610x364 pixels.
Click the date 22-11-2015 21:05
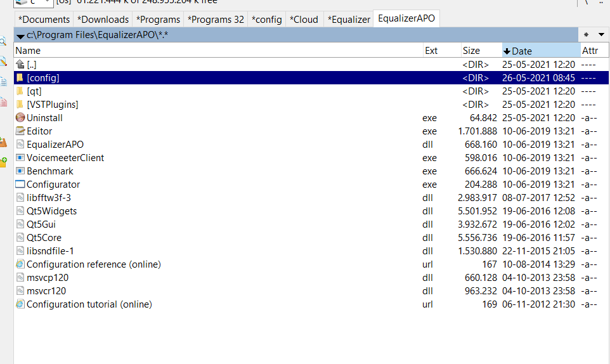538,251
